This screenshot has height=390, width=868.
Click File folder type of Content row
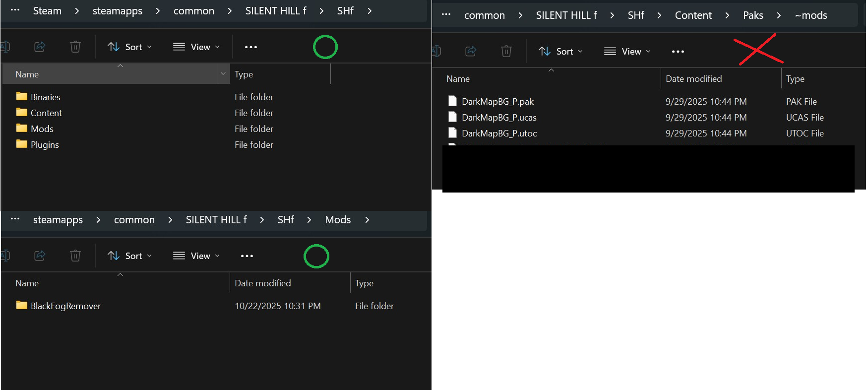point(254,113)
